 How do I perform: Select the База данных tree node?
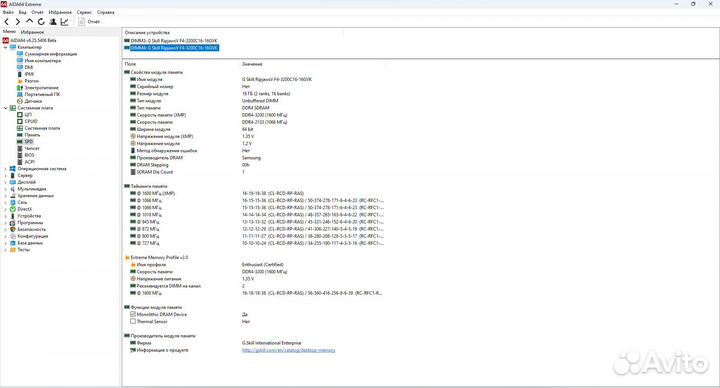[30, 243]
